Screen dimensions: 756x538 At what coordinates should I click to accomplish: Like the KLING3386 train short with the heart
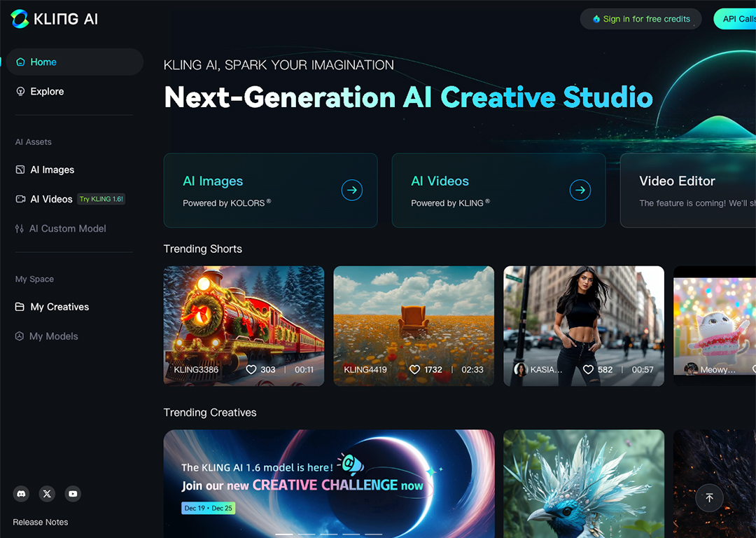coord(251,370)
